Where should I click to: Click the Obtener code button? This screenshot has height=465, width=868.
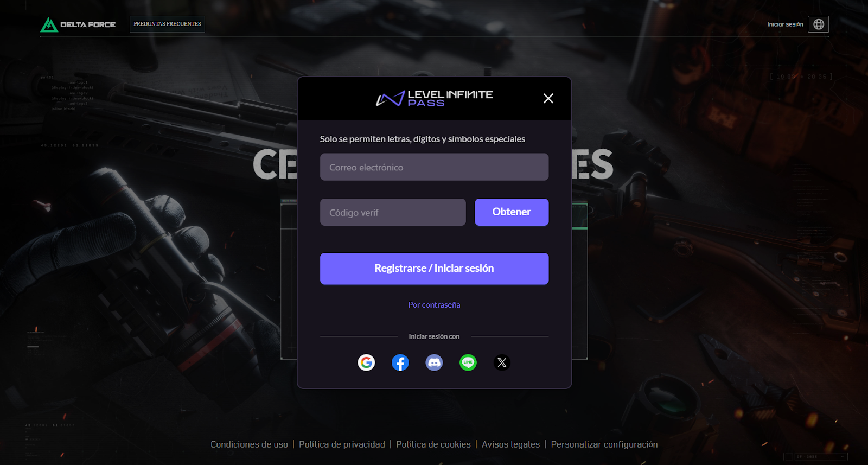coord(512,212)
